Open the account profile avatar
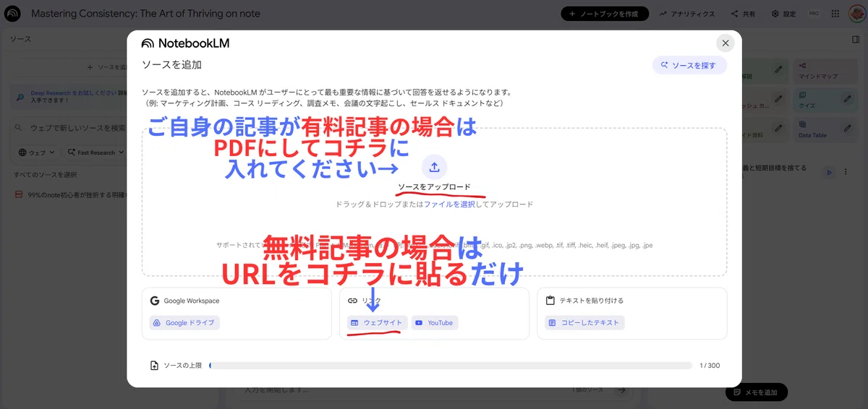This screenshot has height=409, width=868. coord(856,14)
